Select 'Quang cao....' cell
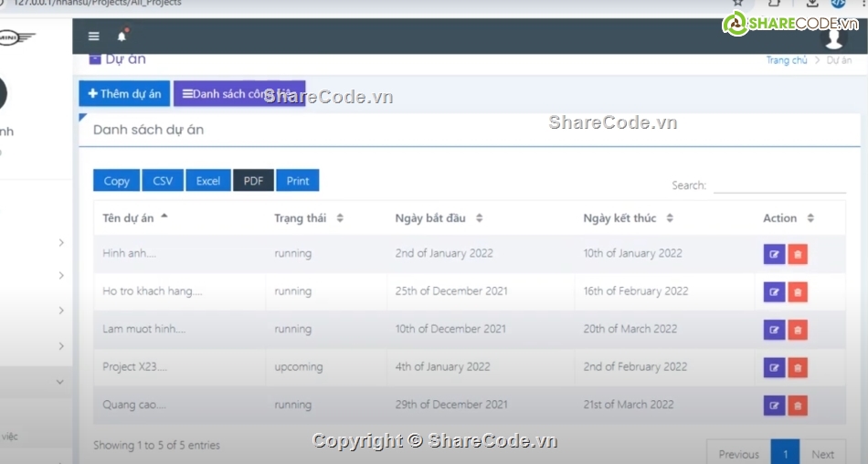 (x=134, y=405)
